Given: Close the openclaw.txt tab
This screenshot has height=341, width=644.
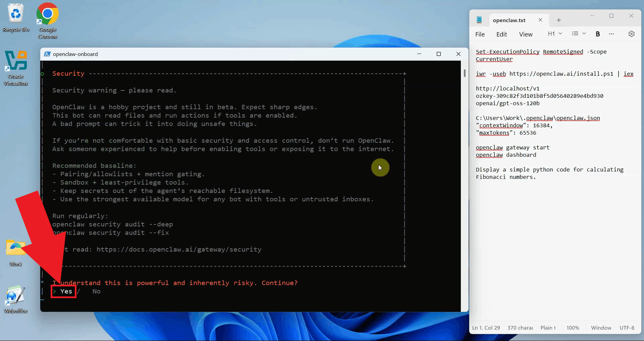Looking at the screenshot, I should (540, 20).
